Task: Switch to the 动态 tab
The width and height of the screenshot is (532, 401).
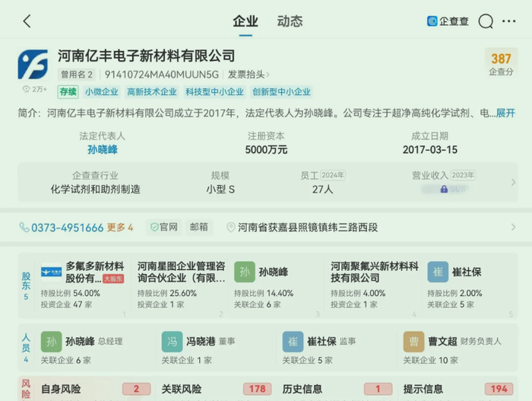Action: (x=290, y=21)
